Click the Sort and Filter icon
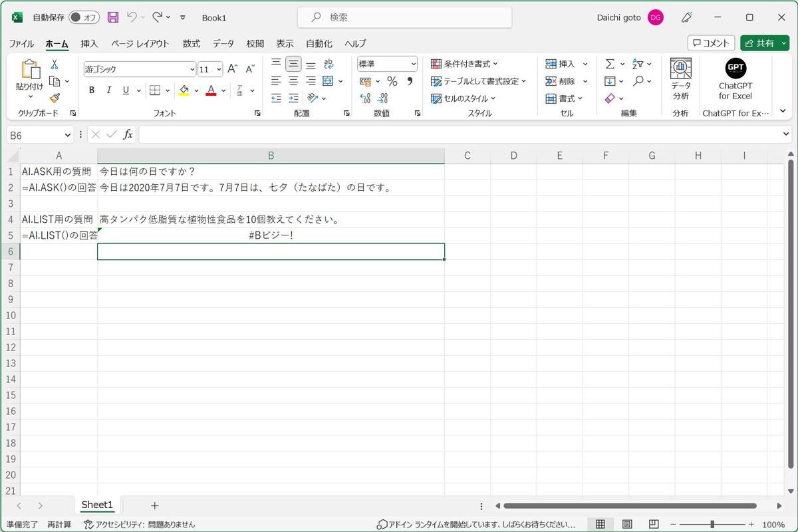This screenshot has width=798, height=532. (638, 64)
